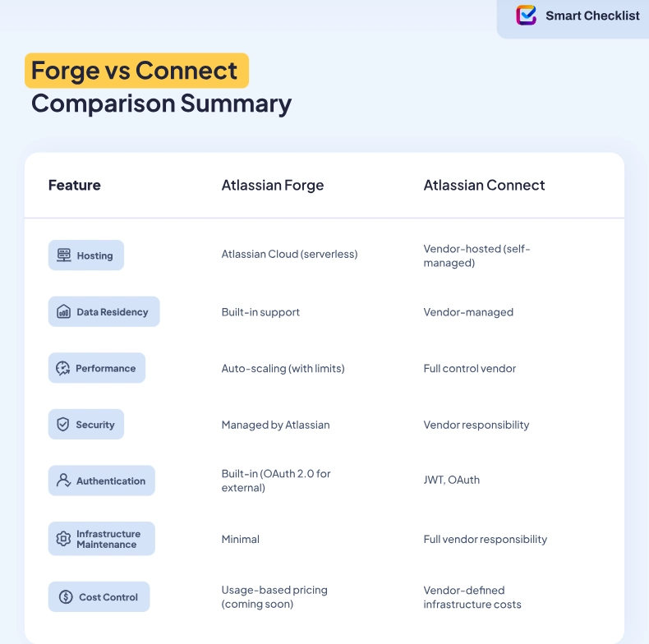Click the Infrastructure Maintenance gear icon
Screen dimensions: 649x644
click(63, 539)
